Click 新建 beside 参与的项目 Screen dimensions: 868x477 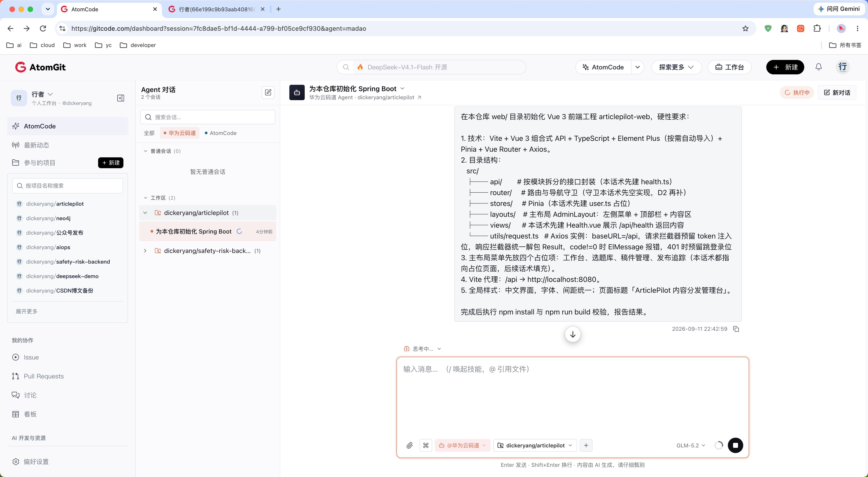click(111, 163)
